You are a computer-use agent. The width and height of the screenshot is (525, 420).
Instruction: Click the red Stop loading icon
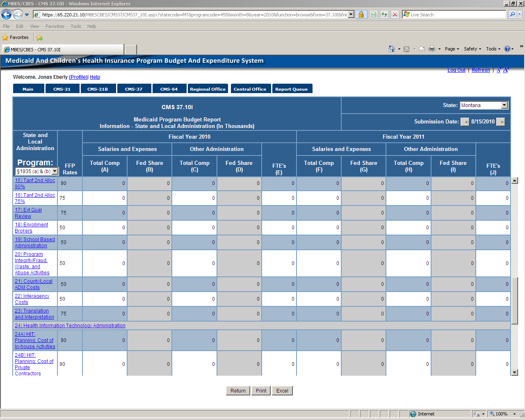pyautogui.click(x=395, y=15)
